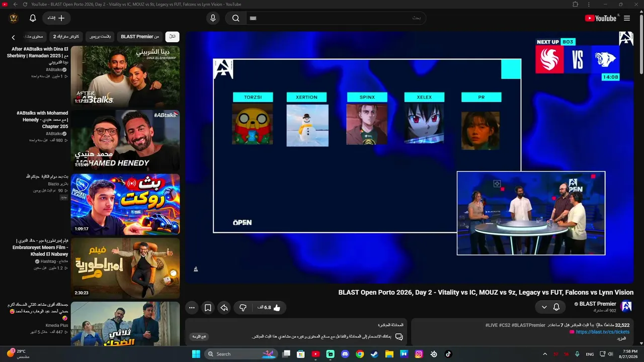Share the video using the arrow icon
Viewport: 644px width, 362px height.
224,308
